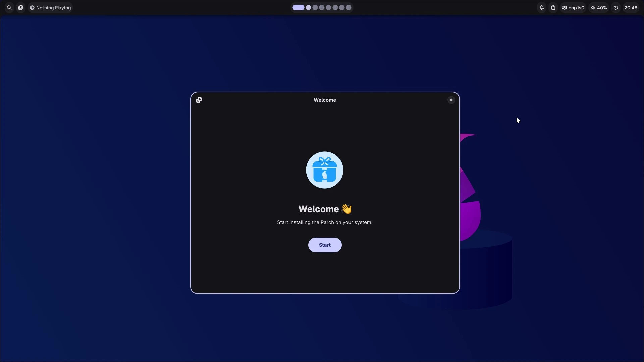Screen dimensions: 644x362
Task: Click the 20:48 clock
Action: tap(631, 8)
